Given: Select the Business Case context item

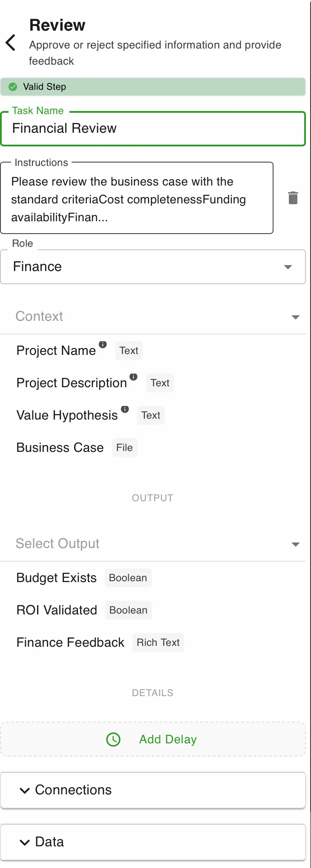Looking at the screenshot, I should [60, 448].
